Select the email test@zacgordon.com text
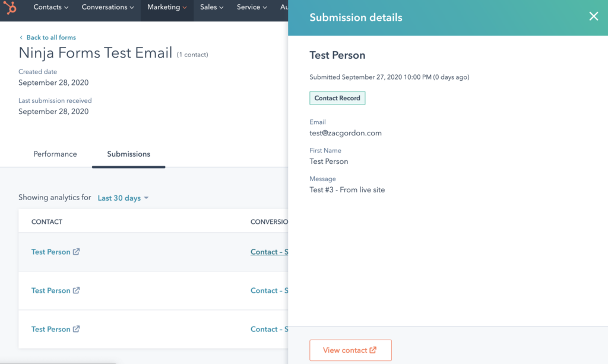This screenshot has height=364, width=608. click(346, 133)
